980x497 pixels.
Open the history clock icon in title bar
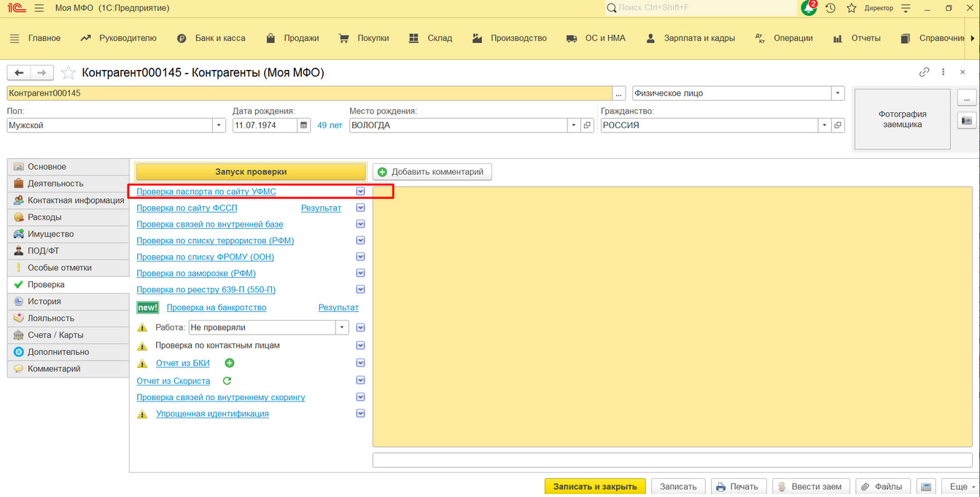pos(831,8)
